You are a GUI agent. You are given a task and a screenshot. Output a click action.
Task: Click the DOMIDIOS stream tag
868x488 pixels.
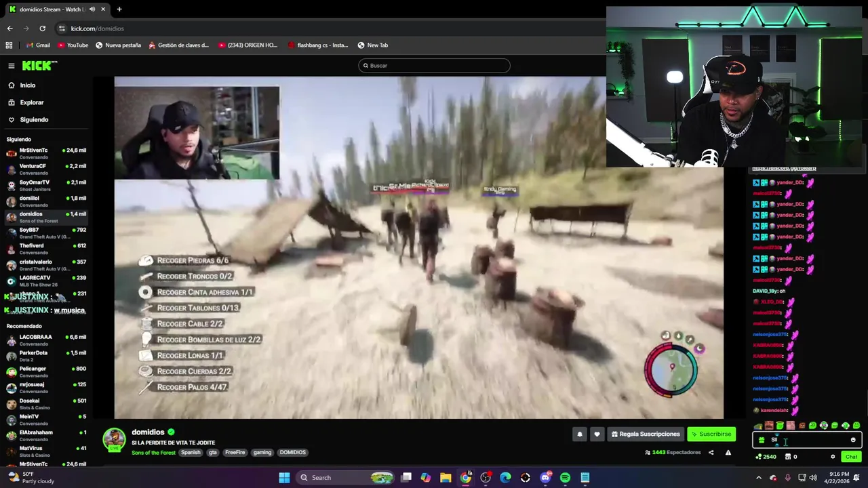[x=293, y=453]
